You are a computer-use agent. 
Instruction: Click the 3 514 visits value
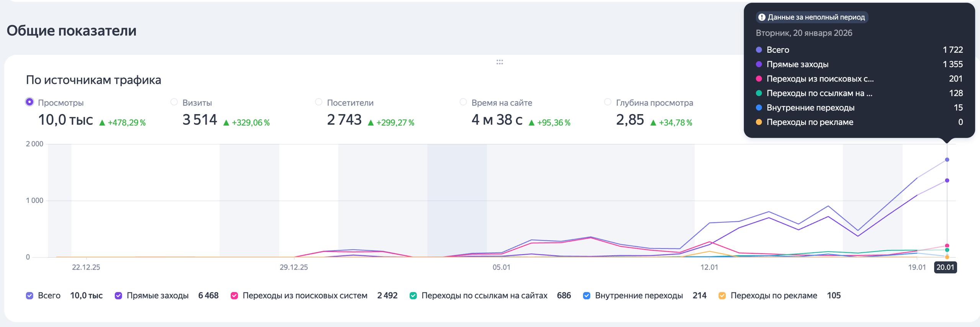pyautogui.click(x=200, y=120)
